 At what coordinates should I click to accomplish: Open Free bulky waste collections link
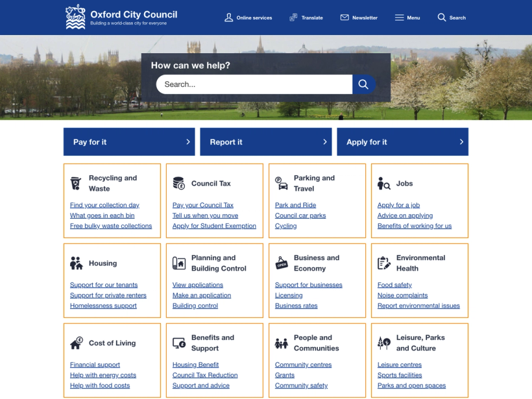point(111,226)
